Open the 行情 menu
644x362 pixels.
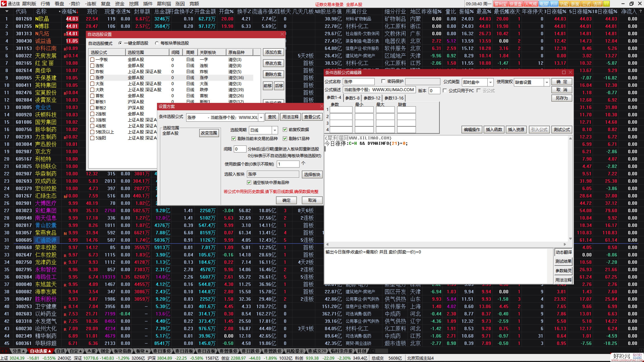45,4
